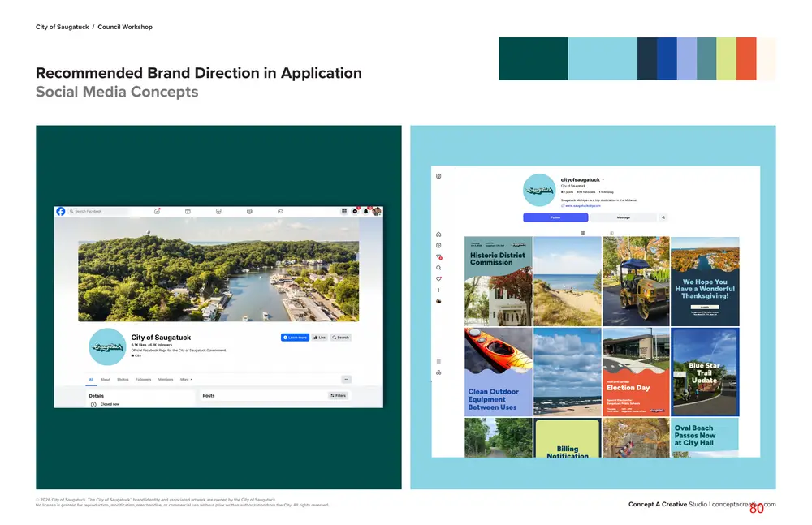Open the Historic District Commission post thumbnail
Image resolution: width=812 pixels, height=525 pixels.
click(499, 281)
